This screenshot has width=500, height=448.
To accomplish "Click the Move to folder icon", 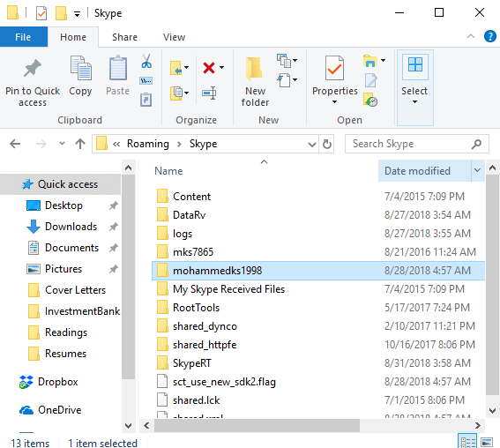I will [176, 68].
